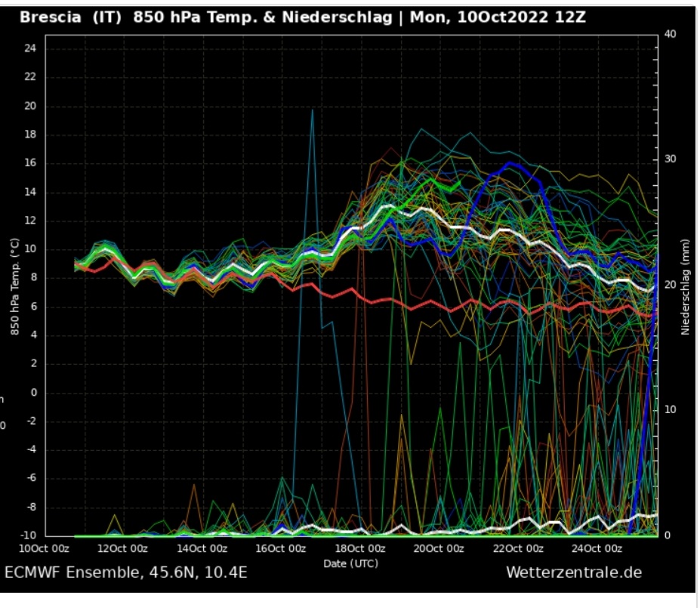Select the '14Oct 00z' date tick
This screenshot has height=608, width=700.
tap(202, 548)
